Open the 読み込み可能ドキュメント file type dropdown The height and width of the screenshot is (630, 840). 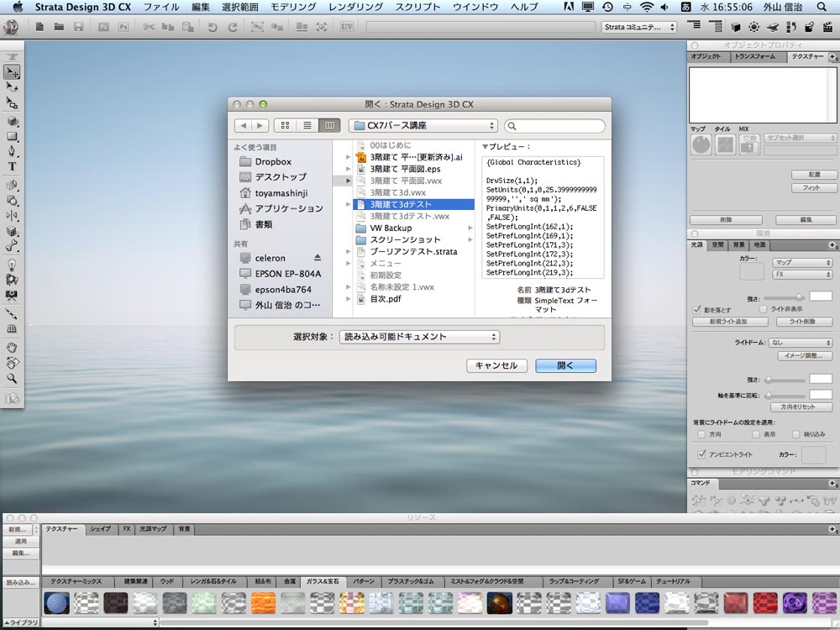coord(419,337)
